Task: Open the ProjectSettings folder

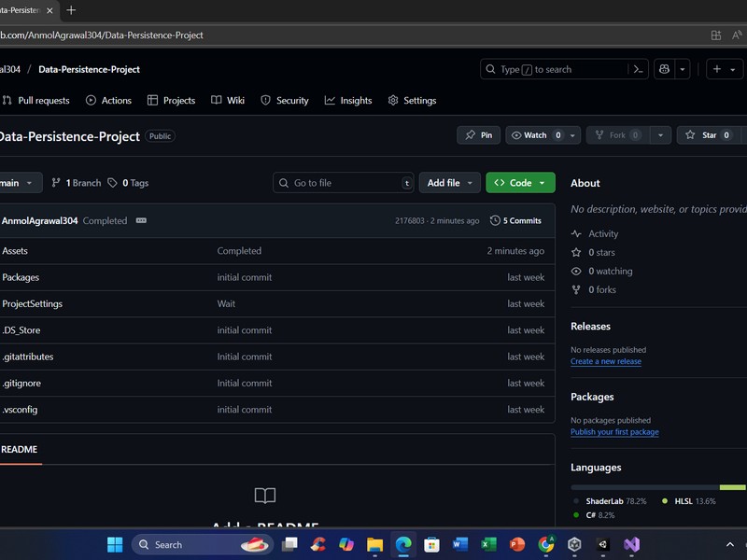Action: pyautogui.click(x=32, y=304)
